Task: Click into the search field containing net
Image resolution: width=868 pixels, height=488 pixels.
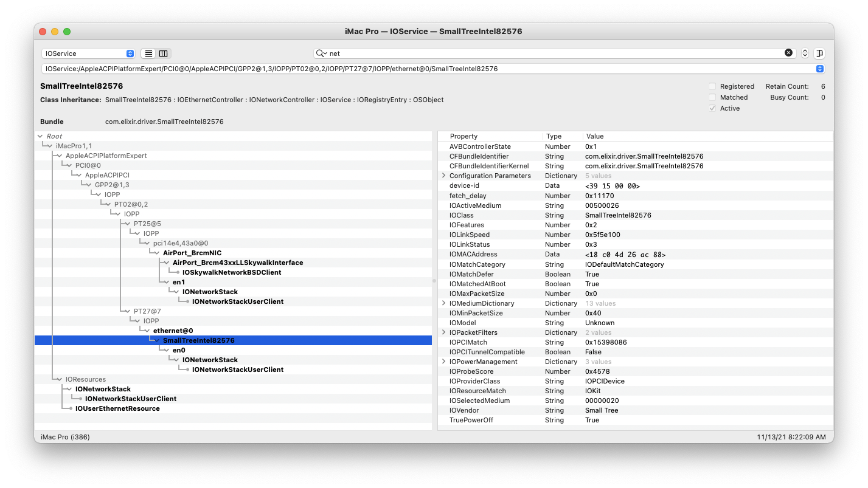Action: (x=547, y=53)
